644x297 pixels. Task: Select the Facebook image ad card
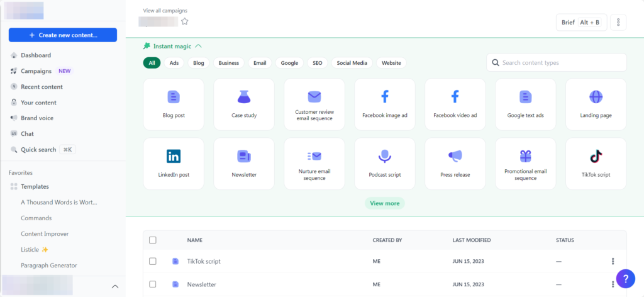[x=385, y=104]
